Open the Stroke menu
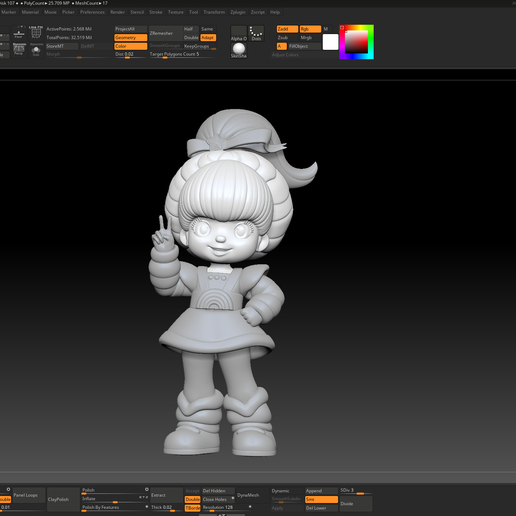This screenshot has width=516, height=516. (156, 12)
